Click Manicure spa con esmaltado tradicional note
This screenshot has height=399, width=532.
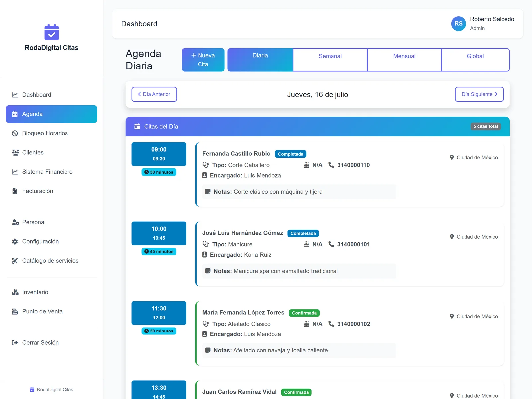point(286,271)
